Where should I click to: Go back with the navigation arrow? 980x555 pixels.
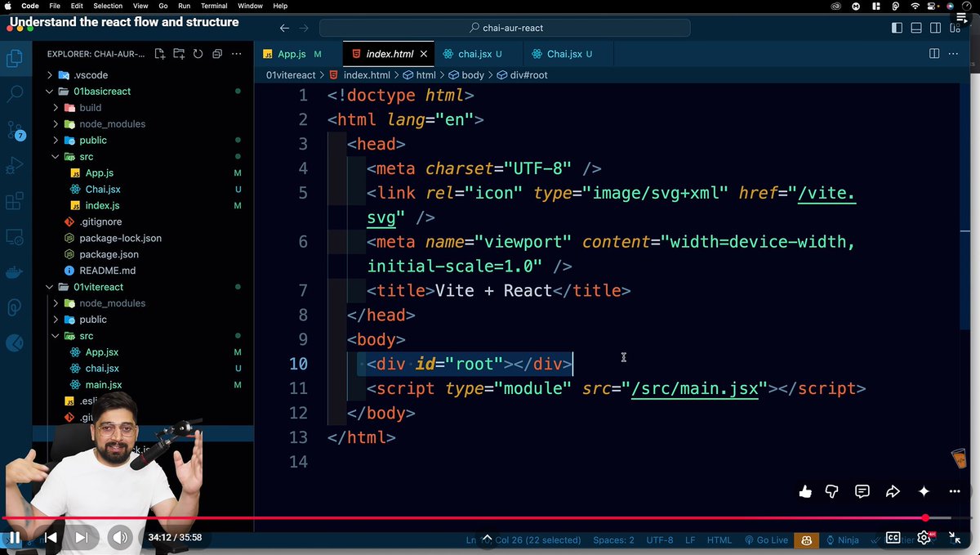click(x=284, y=28)
